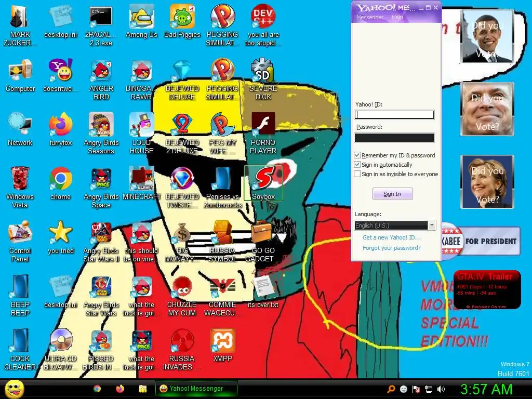Launch Firefox from the taskbar

click(120, 389)
